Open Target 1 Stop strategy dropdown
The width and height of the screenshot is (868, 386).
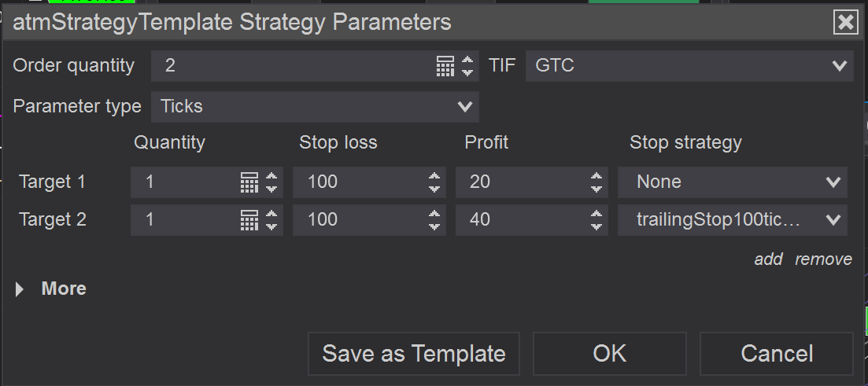732,182
